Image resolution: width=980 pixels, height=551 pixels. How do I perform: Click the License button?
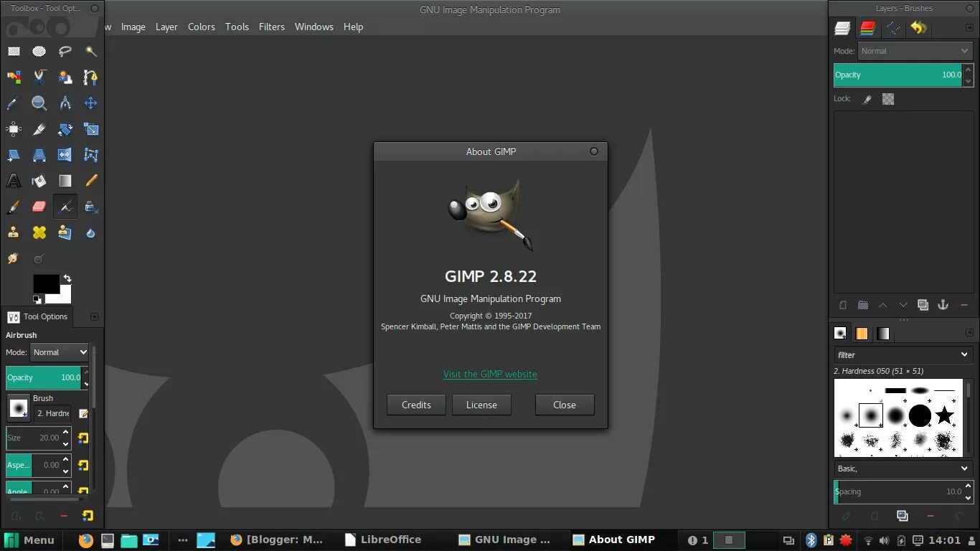click(481, 405)
